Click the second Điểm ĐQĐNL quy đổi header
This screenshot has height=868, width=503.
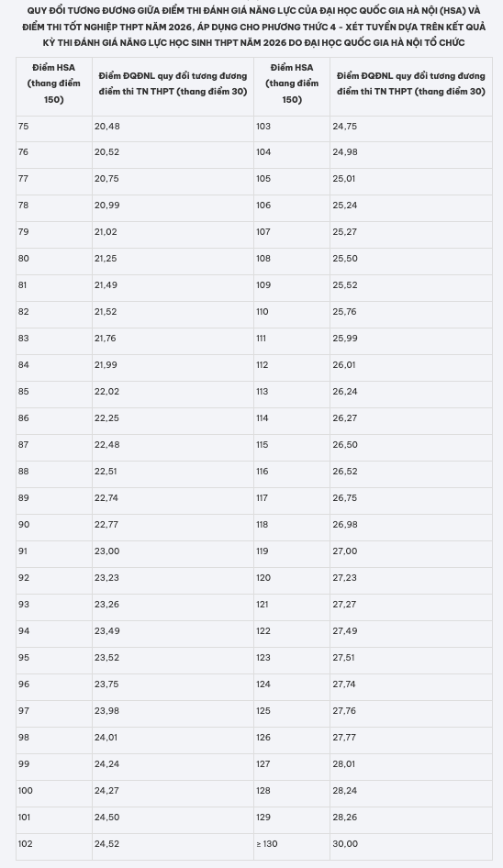point(411,83)
